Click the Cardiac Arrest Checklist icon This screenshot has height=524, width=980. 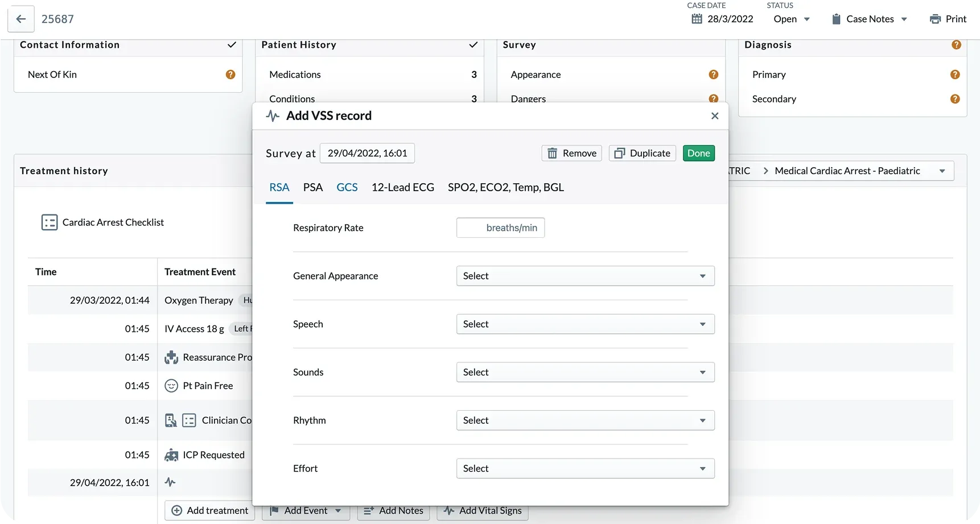50,222
